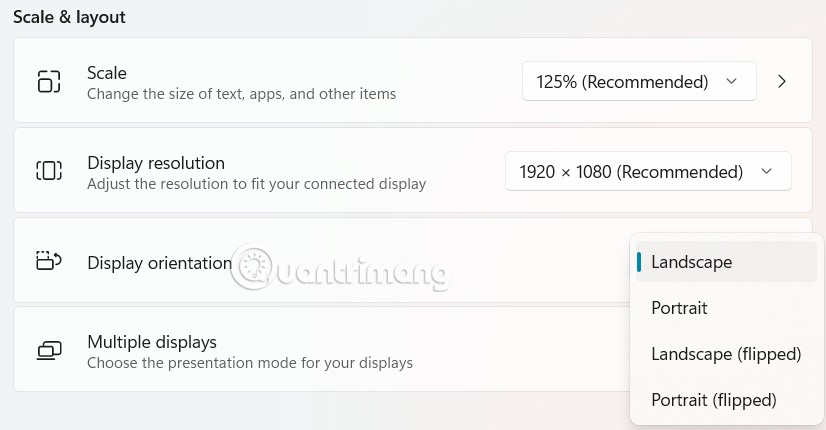Open the 1920 × 1080 resolution dropdown
The width and height of the screenshot is (826, 430).
click(x=648, y=171)
